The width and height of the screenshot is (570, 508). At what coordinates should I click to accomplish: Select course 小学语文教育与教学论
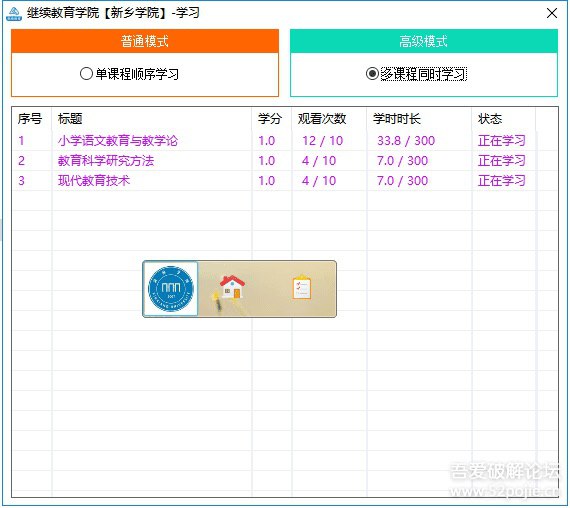click(118, 141)
